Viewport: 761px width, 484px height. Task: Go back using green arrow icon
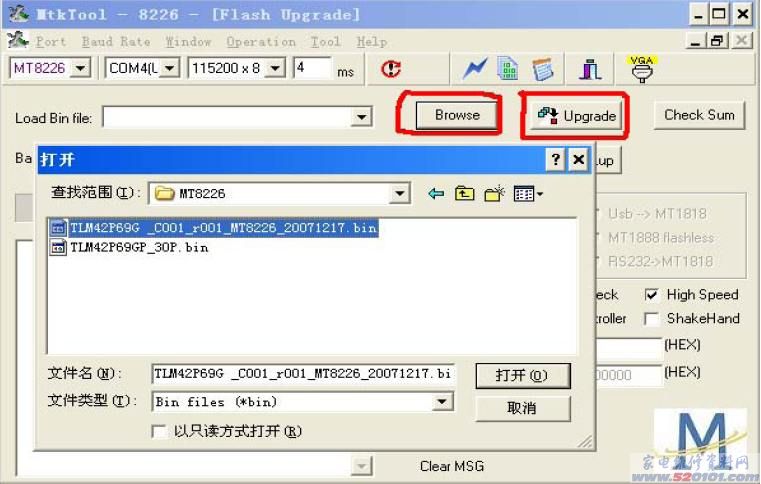(436, 194)
